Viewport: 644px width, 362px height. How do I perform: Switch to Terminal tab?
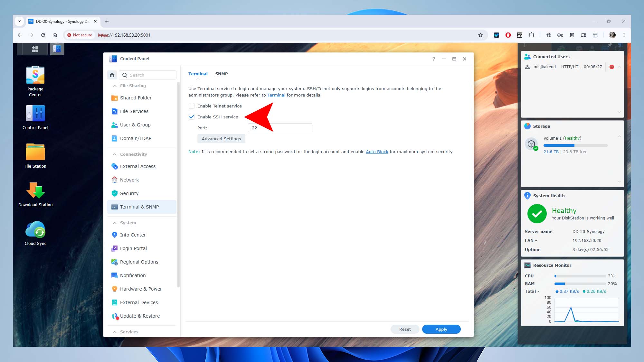[x=198, y=74]
